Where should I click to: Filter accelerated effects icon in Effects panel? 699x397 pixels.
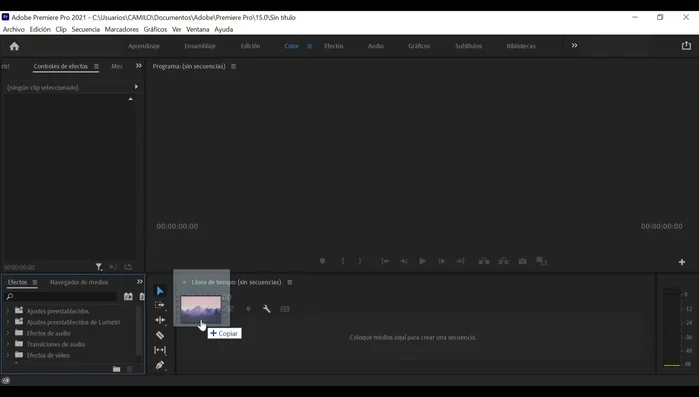[128, 296]
